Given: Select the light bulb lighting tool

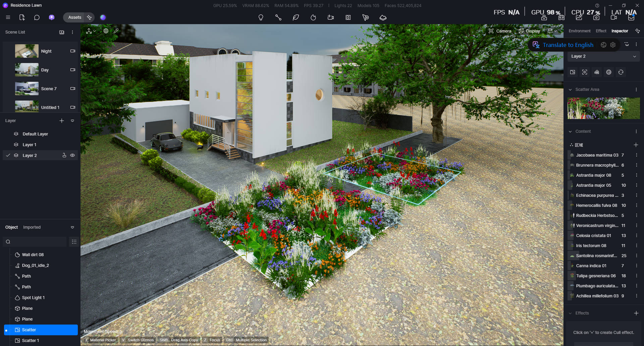Looking at the screenshot, I should pos(261,17).
